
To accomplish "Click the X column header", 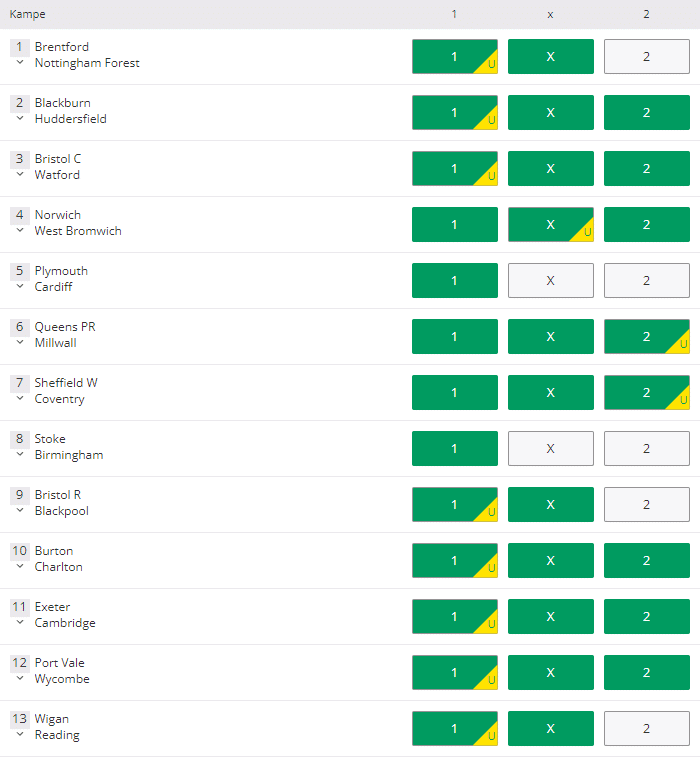I will [x=550, y=15].
